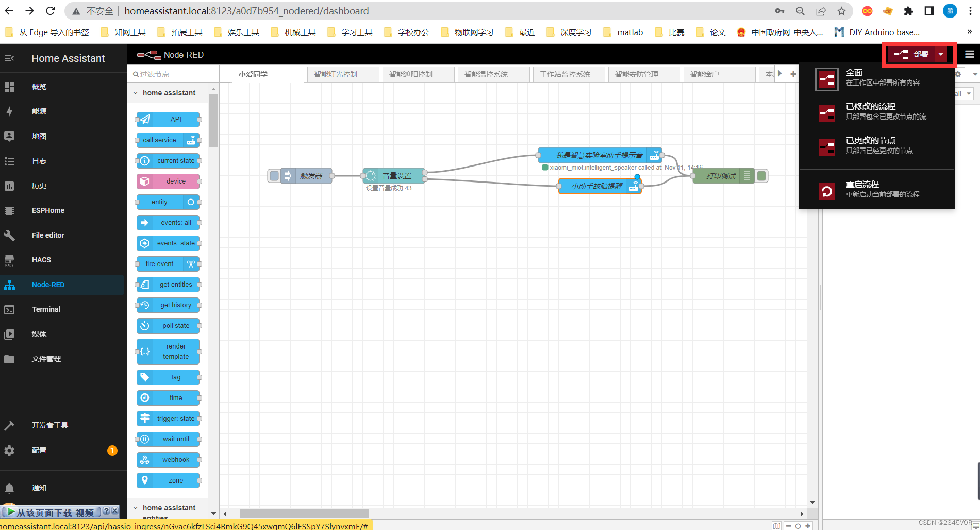Collapse the home assistant palette category
Image resolution: width=980 pixels, height=530 pixels.
[x=169, y=93]
